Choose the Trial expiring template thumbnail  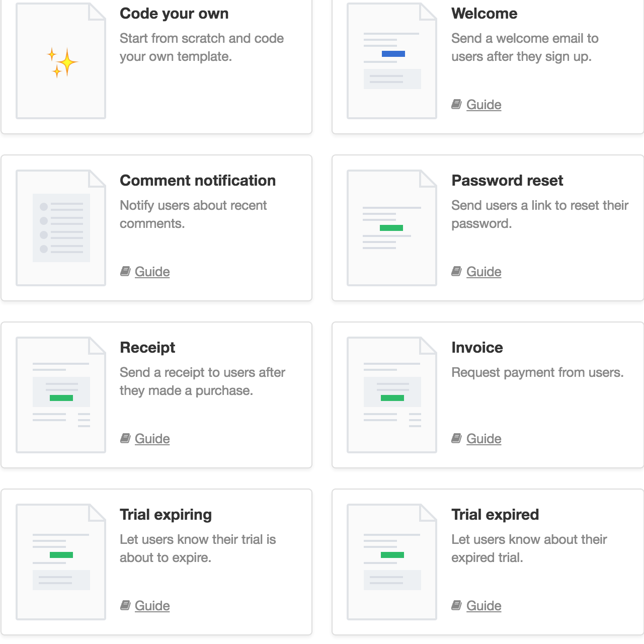[x=61, y=562]
